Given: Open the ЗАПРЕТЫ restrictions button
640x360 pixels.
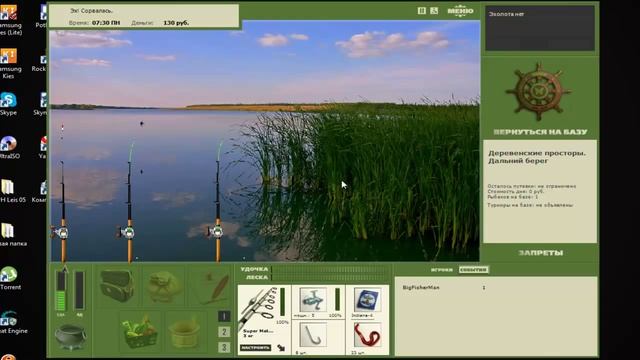Looking at the screenshot, I should [x=540, y=253].
